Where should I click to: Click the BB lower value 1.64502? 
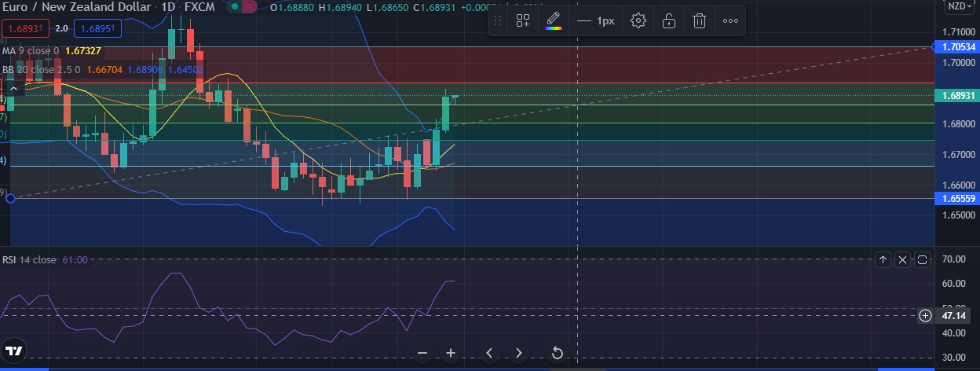(185, 69)
